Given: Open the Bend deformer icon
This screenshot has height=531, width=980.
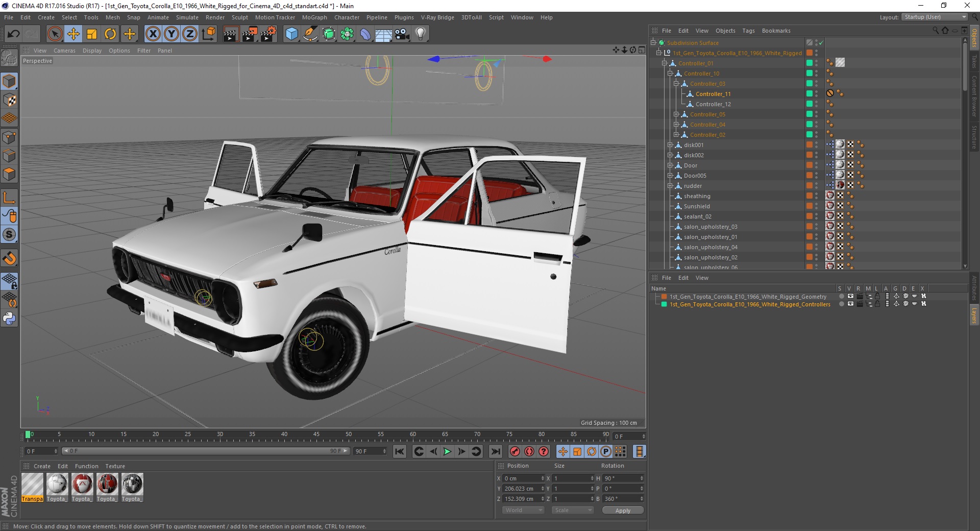Looking at the screenshot, I should (365, 34).
